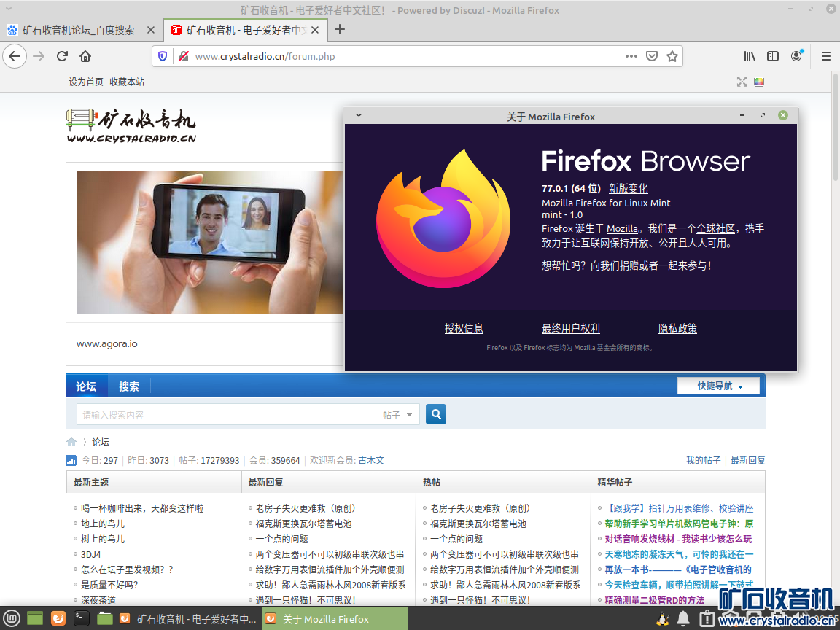
Task: Click the 全球社区 link
Action: pos(716,229)
